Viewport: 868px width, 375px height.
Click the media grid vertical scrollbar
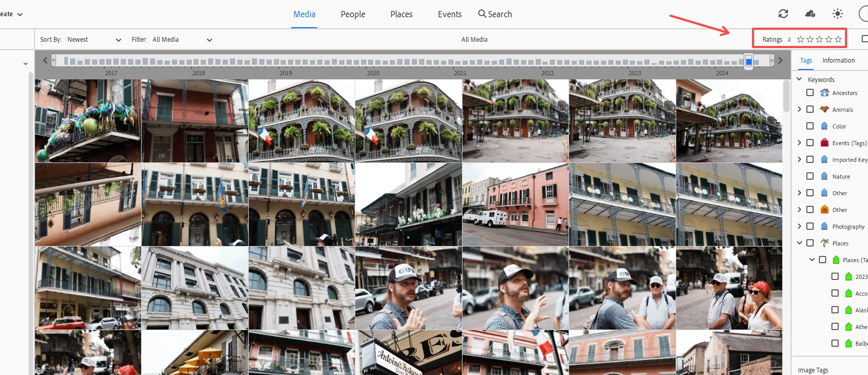click(x=786, y=96)
